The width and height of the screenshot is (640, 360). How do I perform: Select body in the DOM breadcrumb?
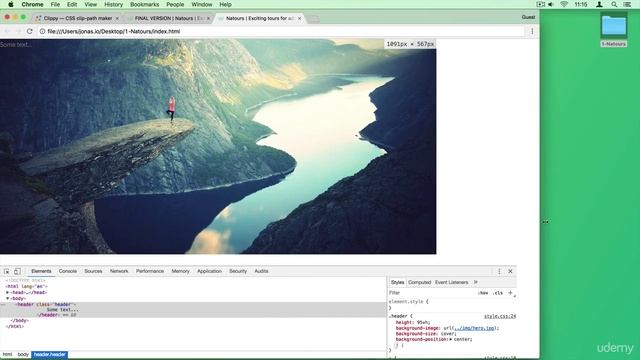[23, 354]
